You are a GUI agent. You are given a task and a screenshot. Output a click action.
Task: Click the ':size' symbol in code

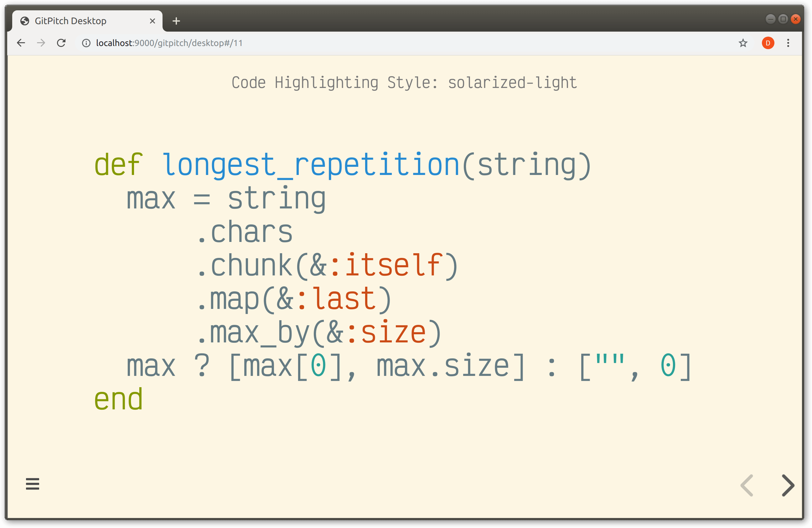[x=386, y=332]
